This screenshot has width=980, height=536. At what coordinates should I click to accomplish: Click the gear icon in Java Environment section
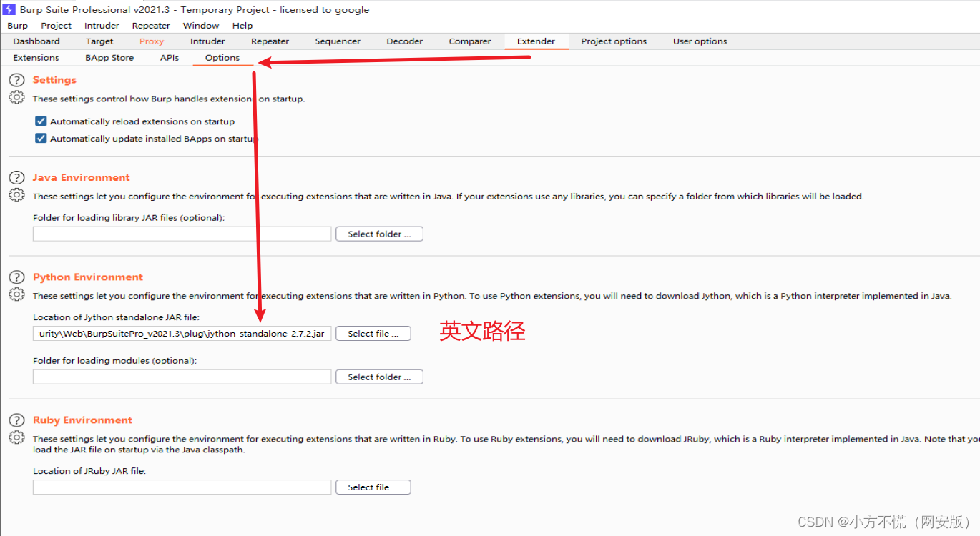click(16, 194)
